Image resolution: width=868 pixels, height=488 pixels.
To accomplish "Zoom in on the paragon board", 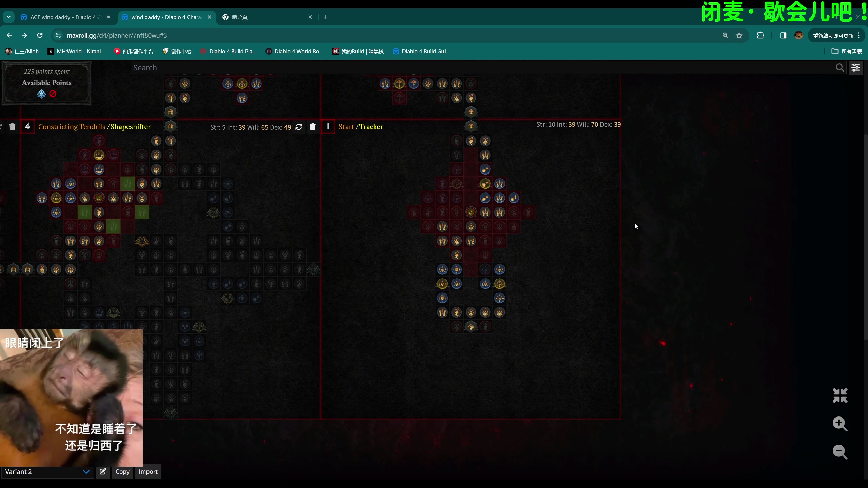I will point(840,424).
